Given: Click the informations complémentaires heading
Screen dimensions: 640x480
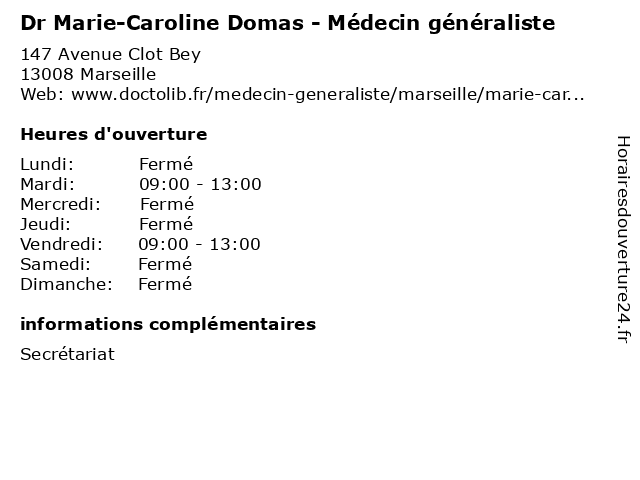Looking at the screenshot, I should pos(168,324).
